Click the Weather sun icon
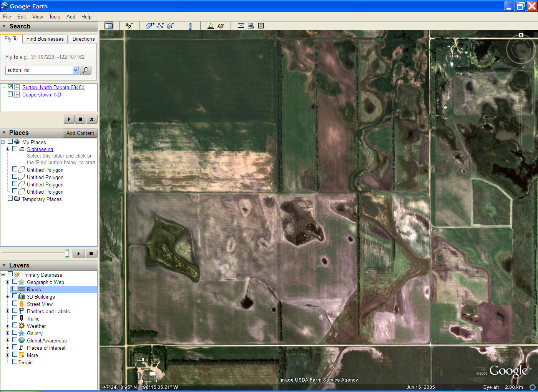Viewport: 538px width, 392px height. (22, 326)
